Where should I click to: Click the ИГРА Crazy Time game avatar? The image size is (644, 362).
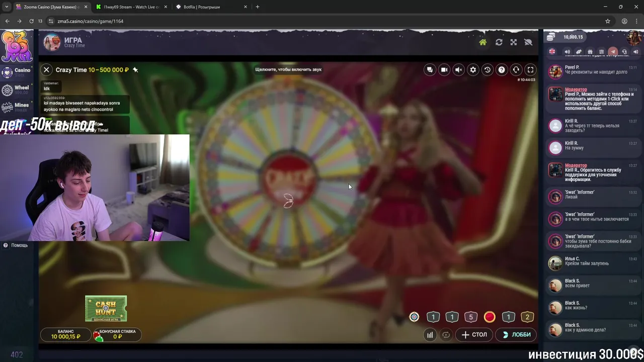(52, 43)
